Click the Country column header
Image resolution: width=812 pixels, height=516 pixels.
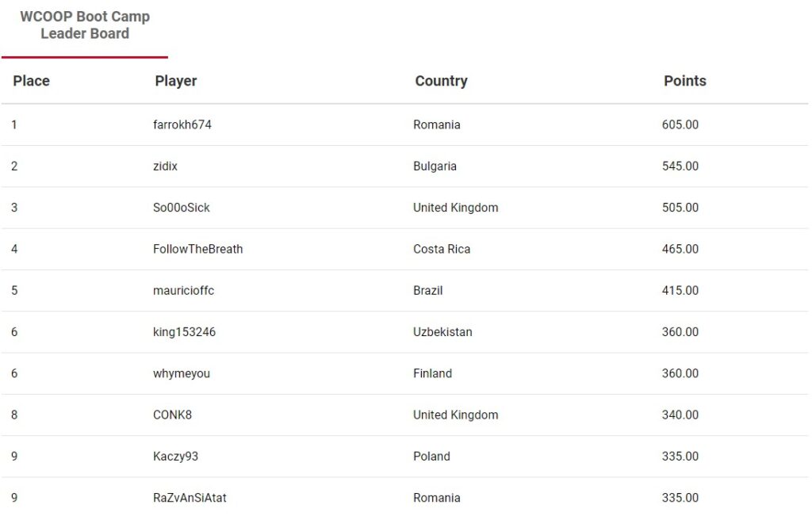point(441,81)
